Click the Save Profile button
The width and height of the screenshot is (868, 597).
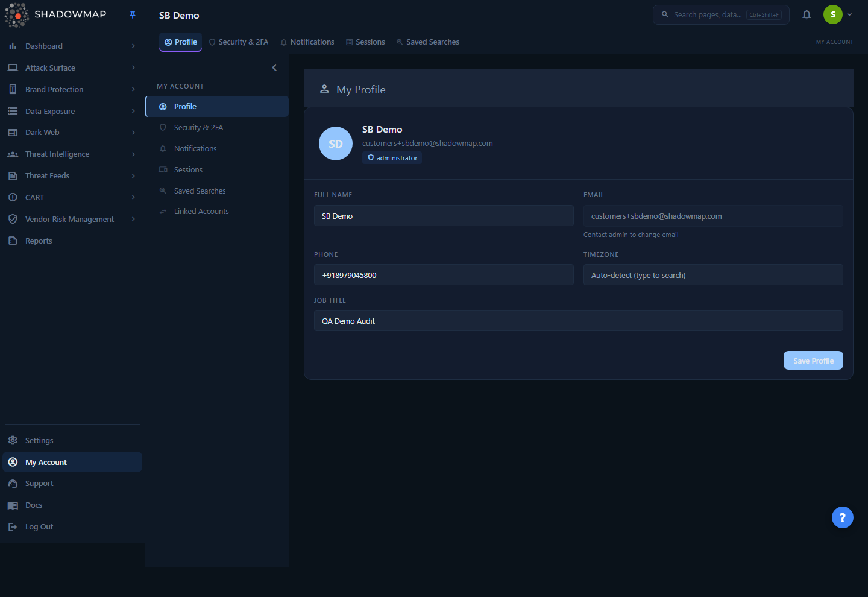813,361
